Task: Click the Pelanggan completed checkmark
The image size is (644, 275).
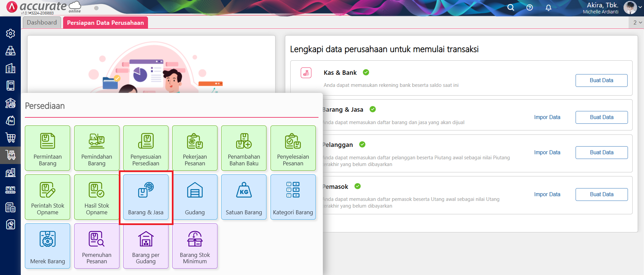Action: (362, 145)
